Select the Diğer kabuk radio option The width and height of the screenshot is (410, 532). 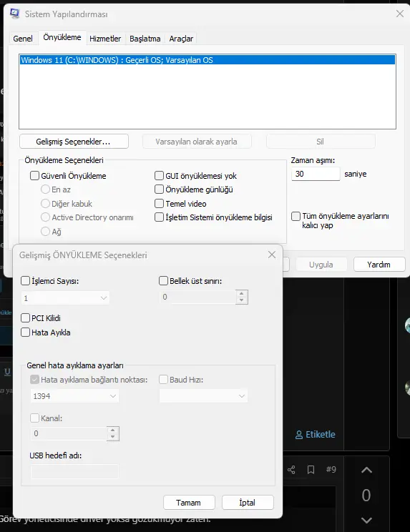pos(45,204)
